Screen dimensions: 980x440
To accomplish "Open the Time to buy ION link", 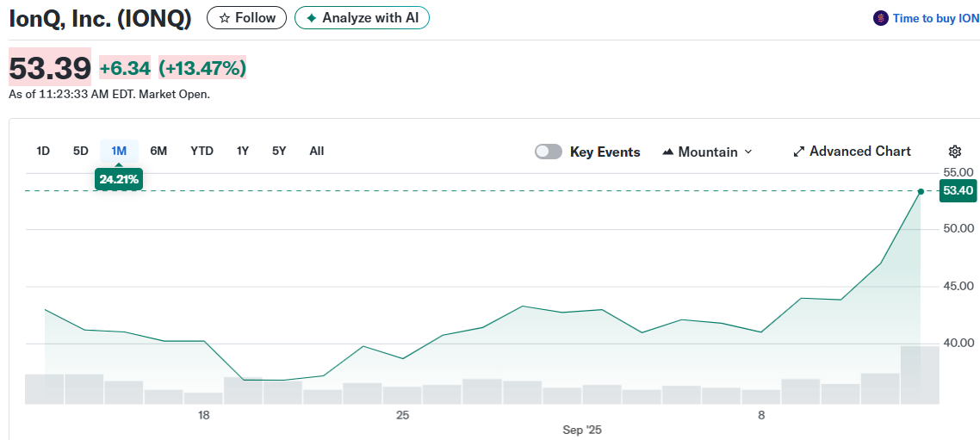I will (935, 18).
